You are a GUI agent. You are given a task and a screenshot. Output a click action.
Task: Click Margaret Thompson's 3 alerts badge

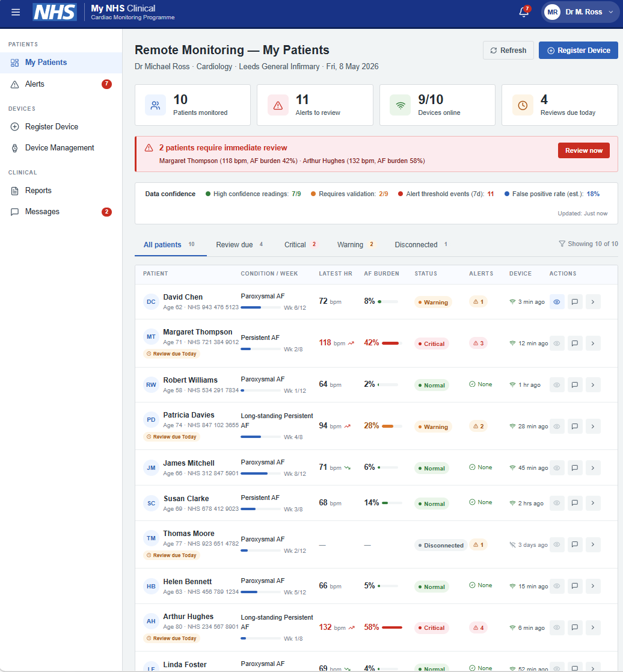click(x=478, y=344)
